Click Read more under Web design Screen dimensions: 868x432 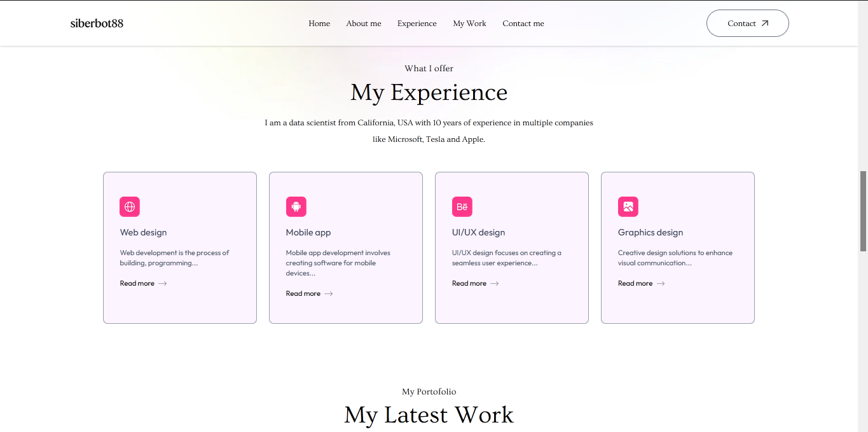[x=137, y=284]
